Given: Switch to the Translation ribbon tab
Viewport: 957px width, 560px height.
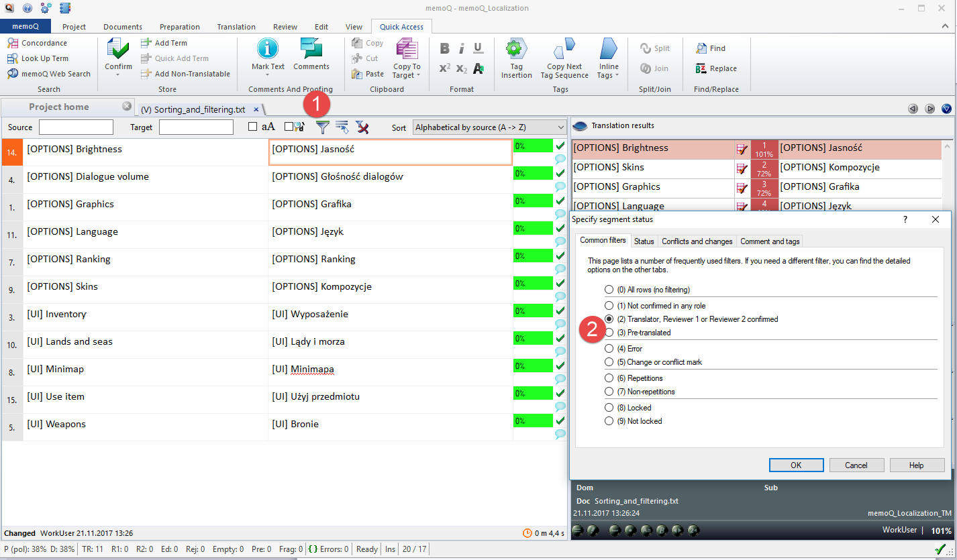Looking at the screenshot, I should click(x=236, y=27).
